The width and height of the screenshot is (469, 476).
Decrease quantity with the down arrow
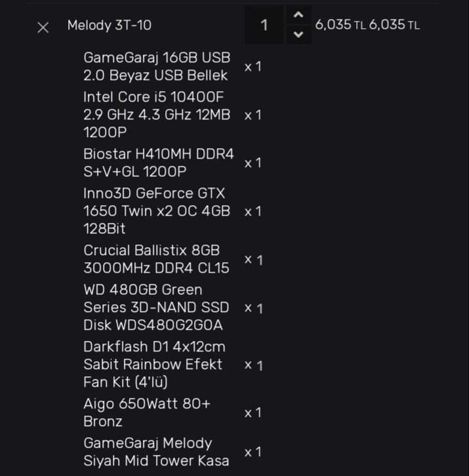click(x=298, y=34)
